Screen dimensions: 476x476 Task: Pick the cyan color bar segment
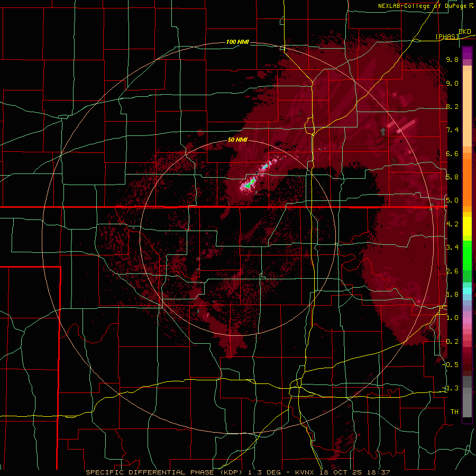tap(467, 291)
